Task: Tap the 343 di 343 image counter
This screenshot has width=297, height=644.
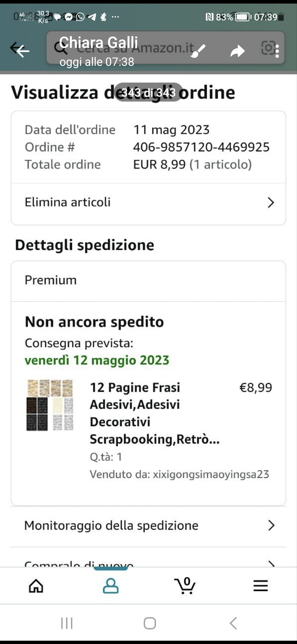Action: pos(148,92)
